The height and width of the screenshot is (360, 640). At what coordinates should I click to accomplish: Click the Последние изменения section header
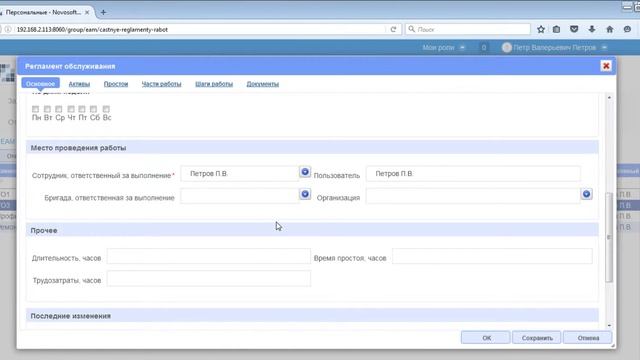click(x=312, y=316)
